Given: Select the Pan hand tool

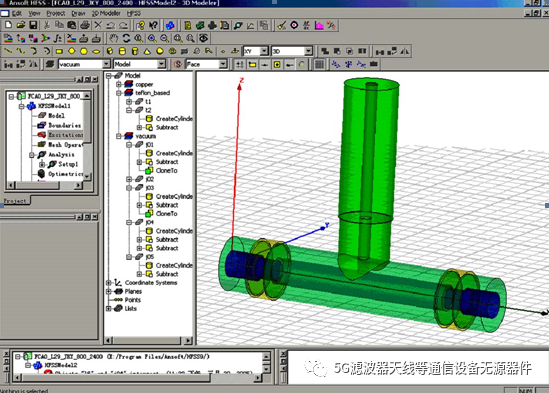Looking at the screenshot, I should [113, 38].
